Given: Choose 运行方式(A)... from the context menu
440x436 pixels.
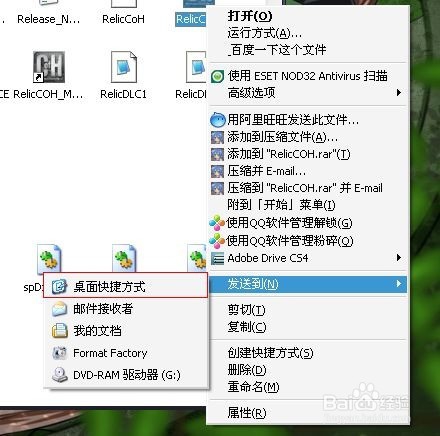Looking at the screenshot, I should click(308, 33).
